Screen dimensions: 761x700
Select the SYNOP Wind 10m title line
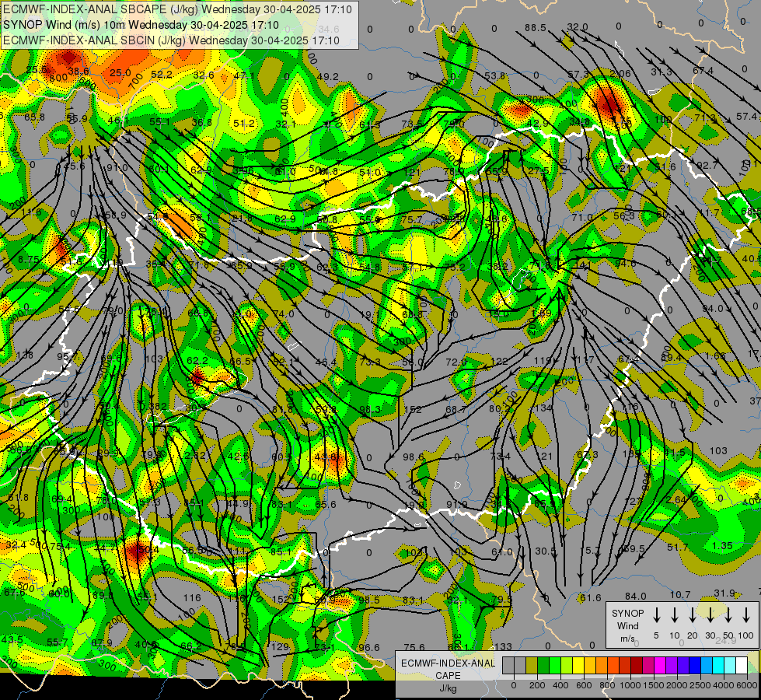tap(141, 25)
